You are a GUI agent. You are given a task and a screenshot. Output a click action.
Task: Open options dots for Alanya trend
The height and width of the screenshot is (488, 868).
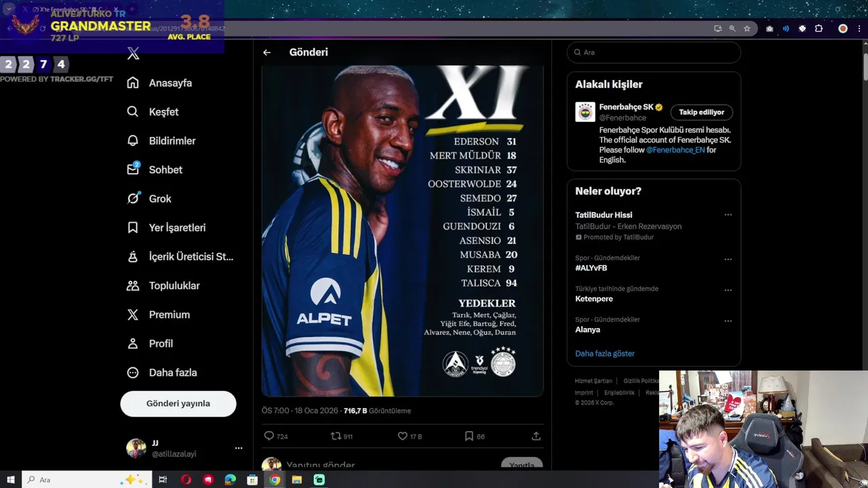click(x=728, y=321)
